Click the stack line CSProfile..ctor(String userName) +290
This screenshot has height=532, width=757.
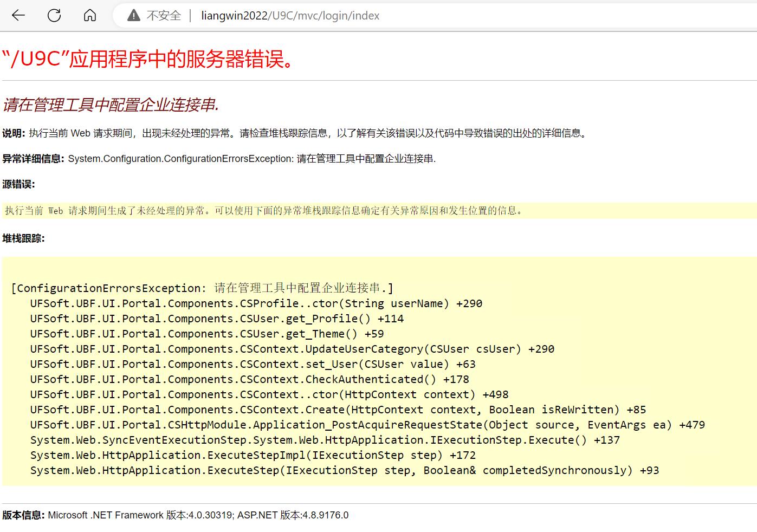coord(256,303)
